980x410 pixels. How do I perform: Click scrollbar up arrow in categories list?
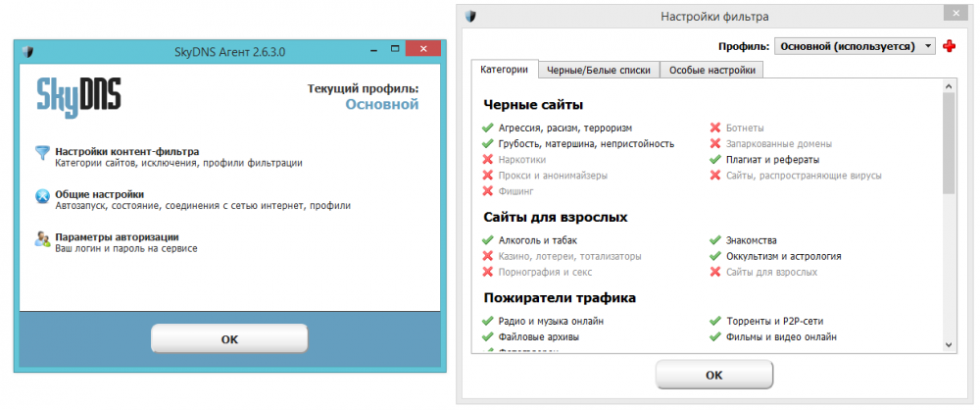pos(948,86)
